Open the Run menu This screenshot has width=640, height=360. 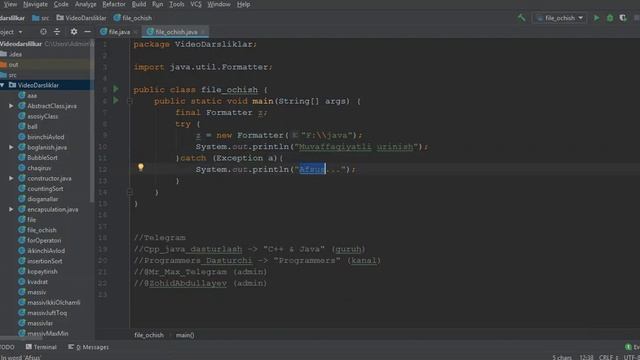coord(157,4)
